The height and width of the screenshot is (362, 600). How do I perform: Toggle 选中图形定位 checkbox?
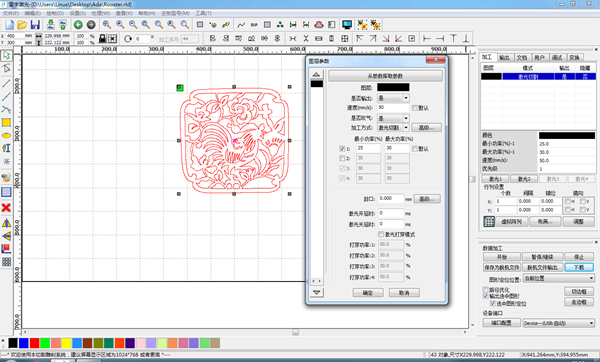click(493, 303)
